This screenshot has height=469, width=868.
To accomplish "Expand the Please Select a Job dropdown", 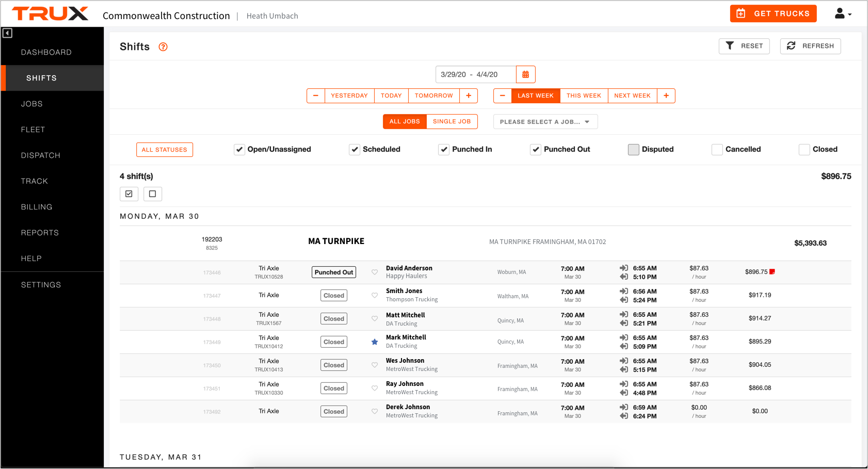I will 545,122.
